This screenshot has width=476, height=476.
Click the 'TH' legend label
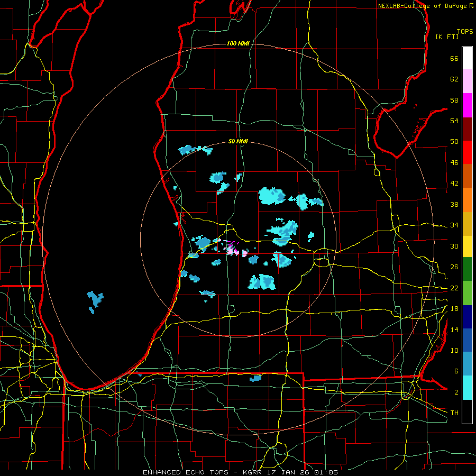(x=454, y=413)
